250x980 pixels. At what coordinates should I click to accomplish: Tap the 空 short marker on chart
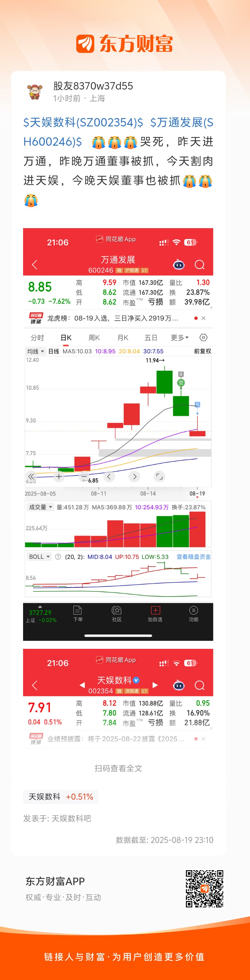181,382
